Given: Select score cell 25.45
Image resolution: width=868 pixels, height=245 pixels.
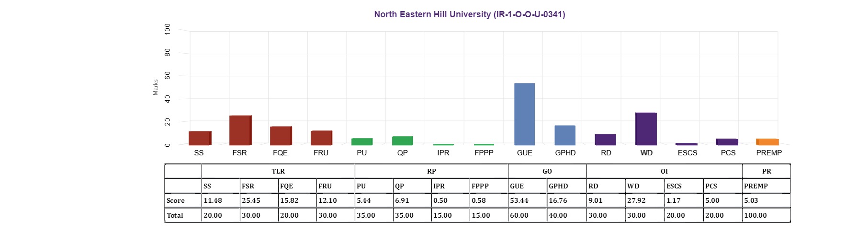Looking at the screenshot, I should pos(259,200).
